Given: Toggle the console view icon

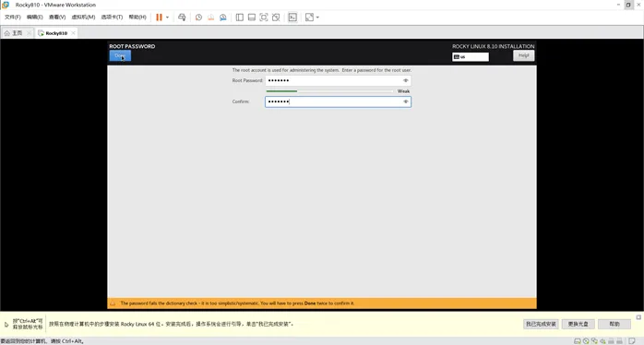Looking at the screenshot, I should [x=292, y=18].
